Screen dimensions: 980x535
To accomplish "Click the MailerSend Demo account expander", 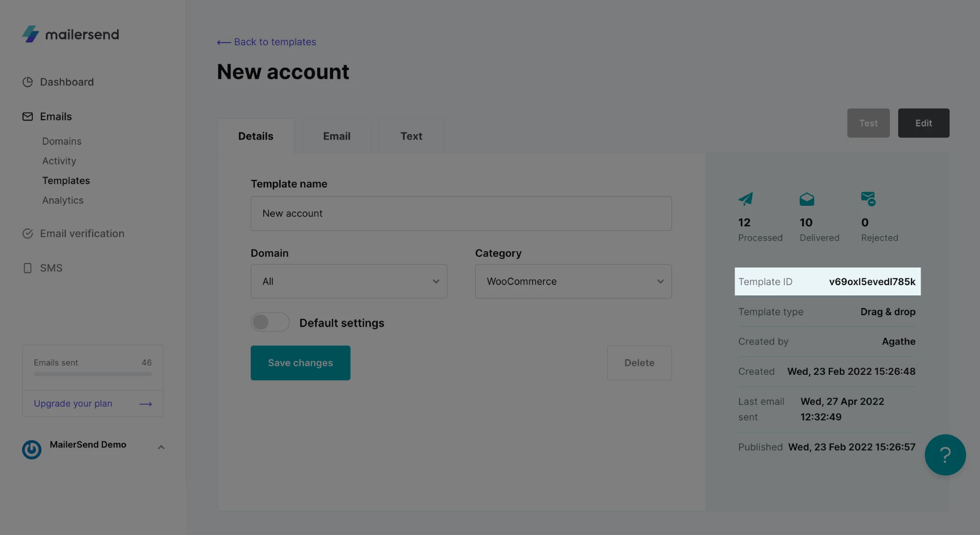I will pos(161,446).
